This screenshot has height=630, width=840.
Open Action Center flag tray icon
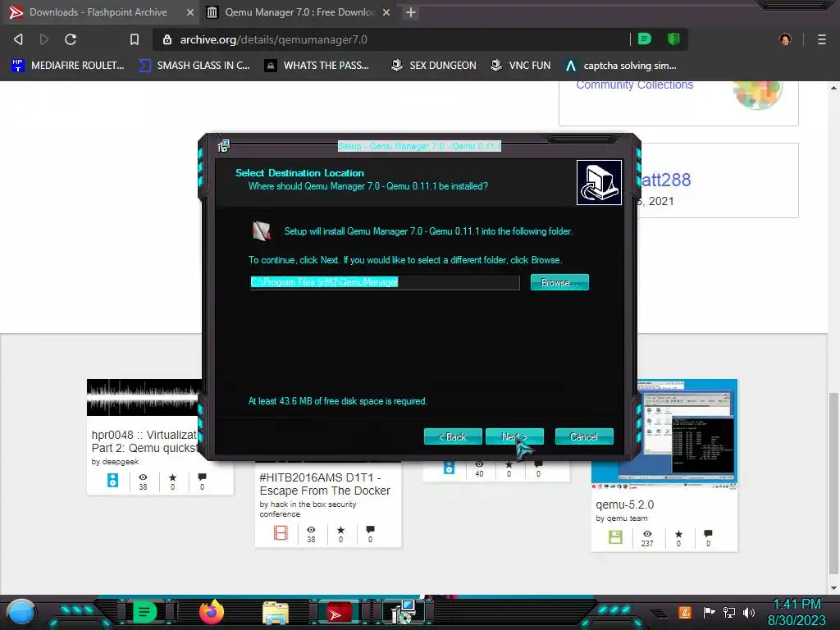pos(710,612)
